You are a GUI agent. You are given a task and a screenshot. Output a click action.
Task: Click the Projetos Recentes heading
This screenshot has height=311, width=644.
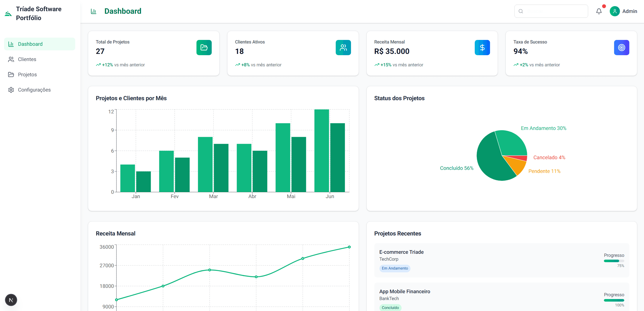(x=397, y=234)
